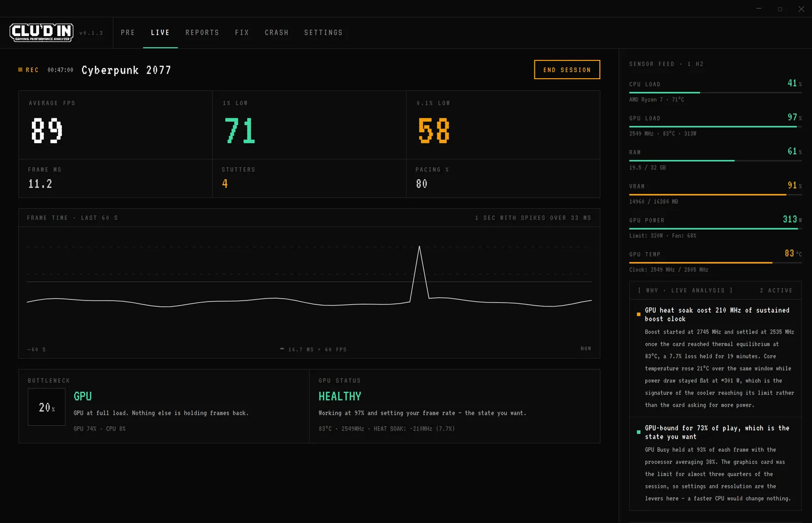Click the '16.7 MS = 60 FPS' legend
812x523 pixels.
pos(313,349)
